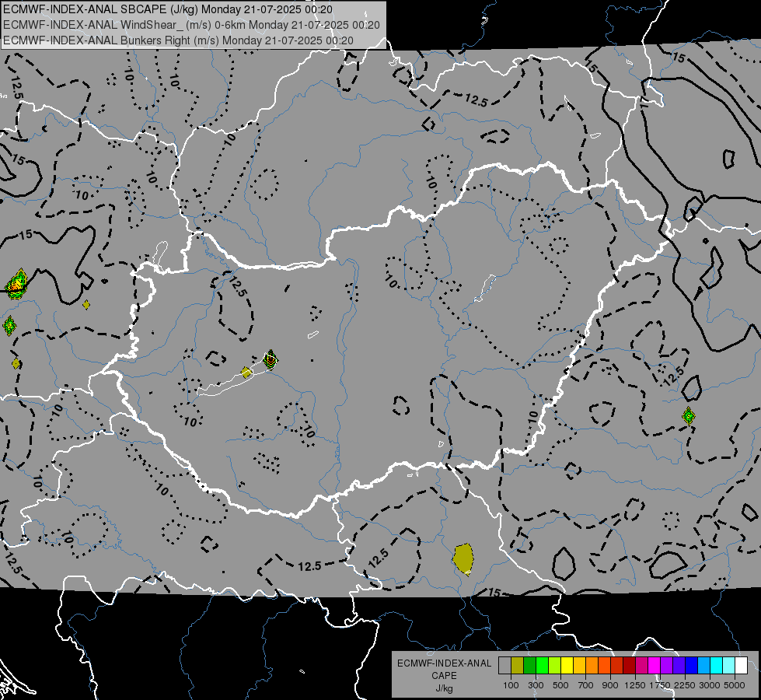
Task: Click the ECMWF-INDEX-ANAL legend title
Action: tap(445, 663)
